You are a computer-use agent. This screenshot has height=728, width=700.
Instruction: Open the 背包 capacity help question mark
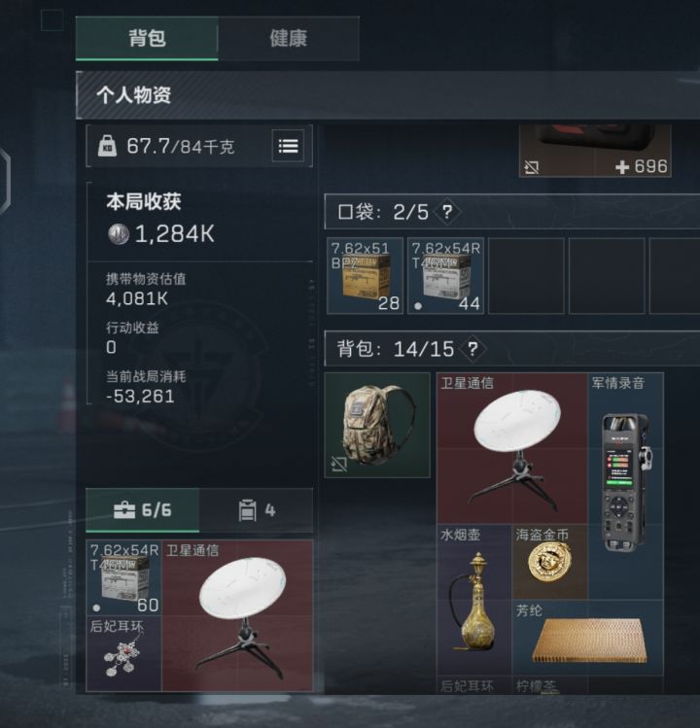tap(472, 349)
